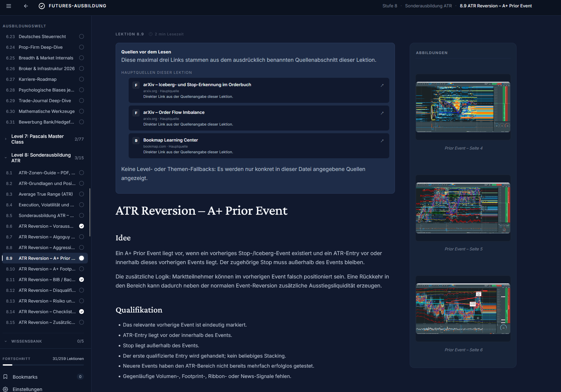561x392 pixels.
Task: Click Stufe 8 breadcrumb
Action: pos(390,6)
